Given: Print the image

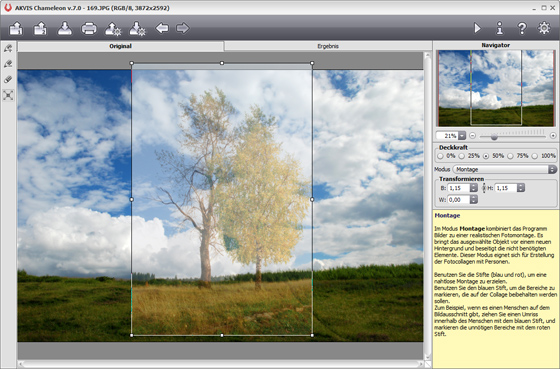Looking at the screenshot, I should point(89,28).
